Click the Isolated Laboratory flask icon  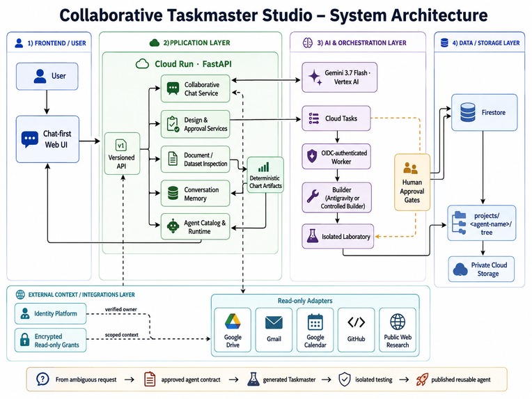pos(313,236)
